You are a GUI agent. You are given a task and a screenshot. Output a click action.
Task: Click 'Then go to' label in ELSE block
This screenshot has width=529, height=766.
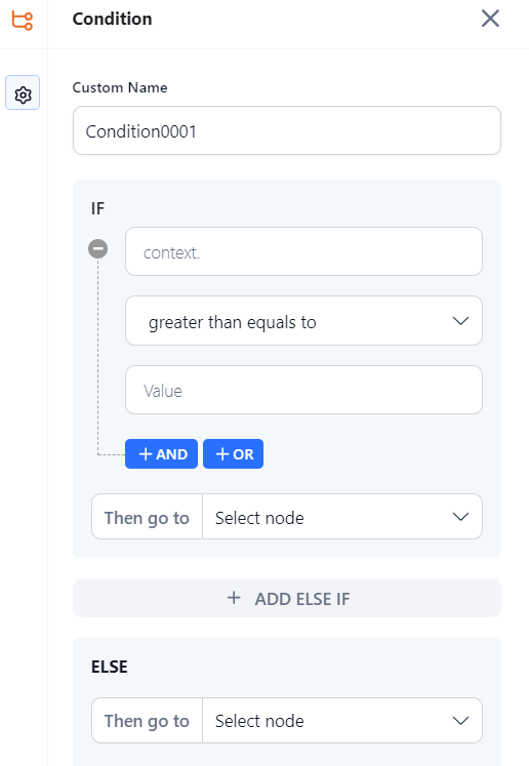pyautogui.click(x=147, y=721)
